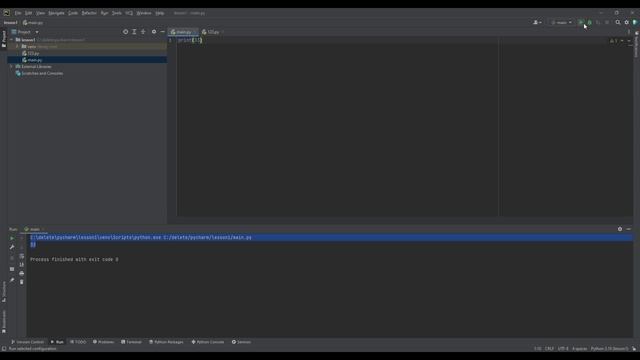The height and width of the screenshot is (360, 640).
Task: Clear console output with trash icon
Action: (22, 282)
